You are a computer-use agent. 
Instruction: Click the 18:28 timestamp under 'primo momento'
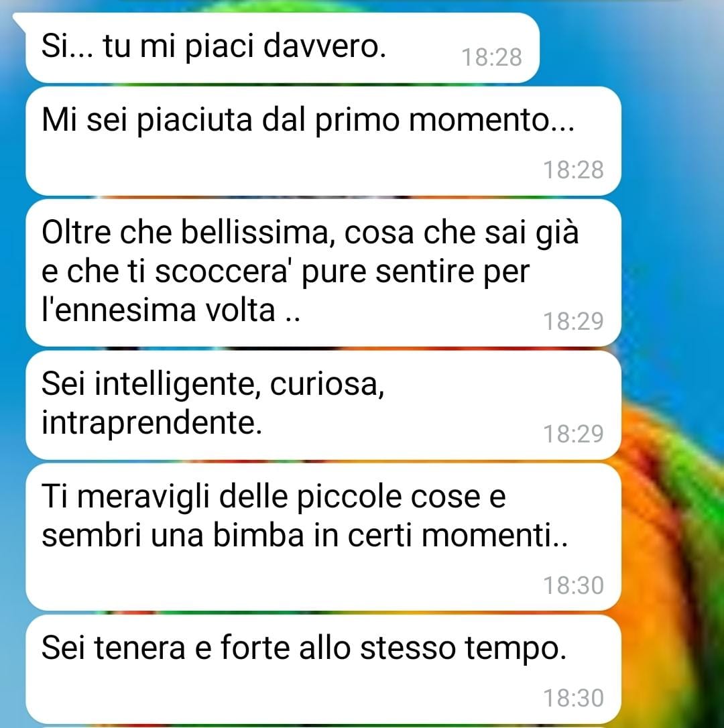pyautogui.click(x=574, y=170)
